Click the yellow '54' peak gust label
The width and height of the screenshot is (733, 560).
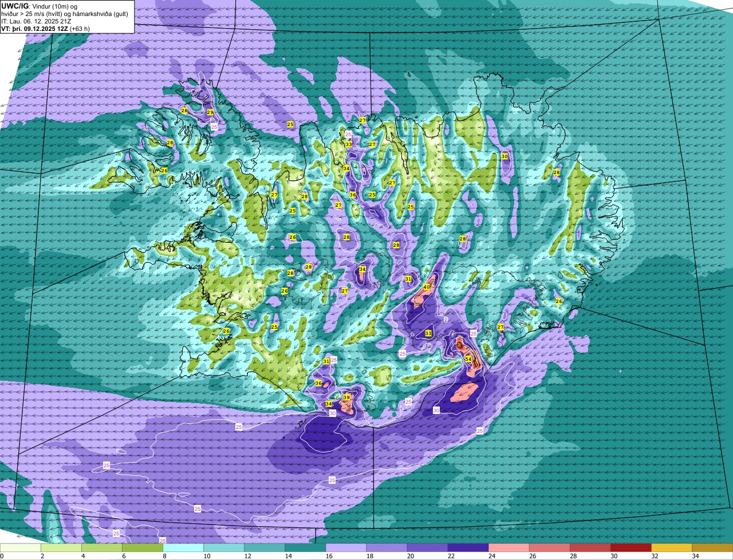[x=468, y=359]
